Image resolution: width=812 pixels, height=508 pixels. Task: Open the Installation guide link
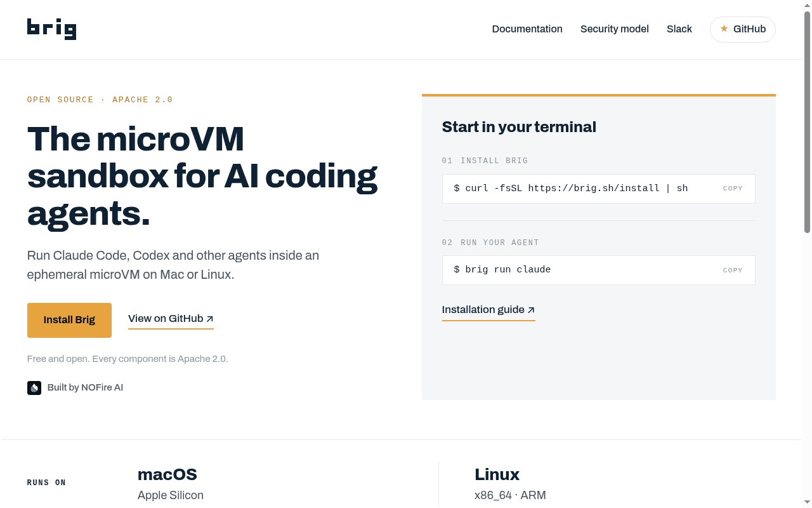click(x=488, y=311)
